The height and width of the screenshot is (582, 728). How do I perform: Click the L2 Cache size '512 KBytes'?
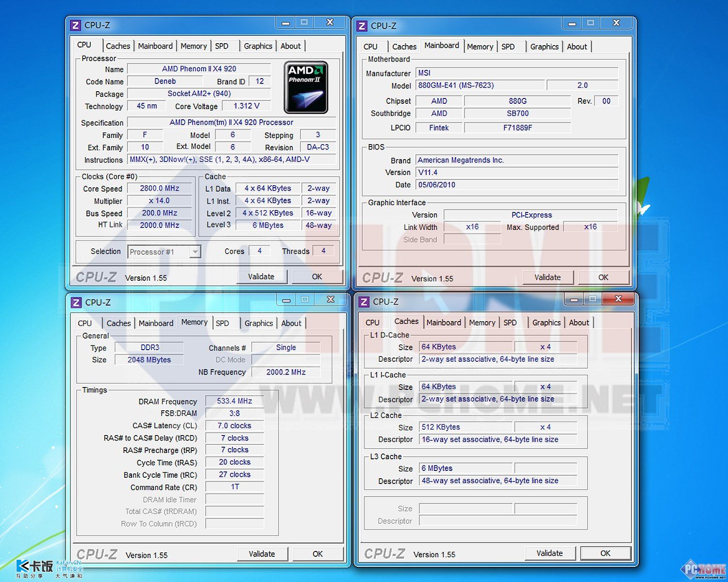click(466, 427)
